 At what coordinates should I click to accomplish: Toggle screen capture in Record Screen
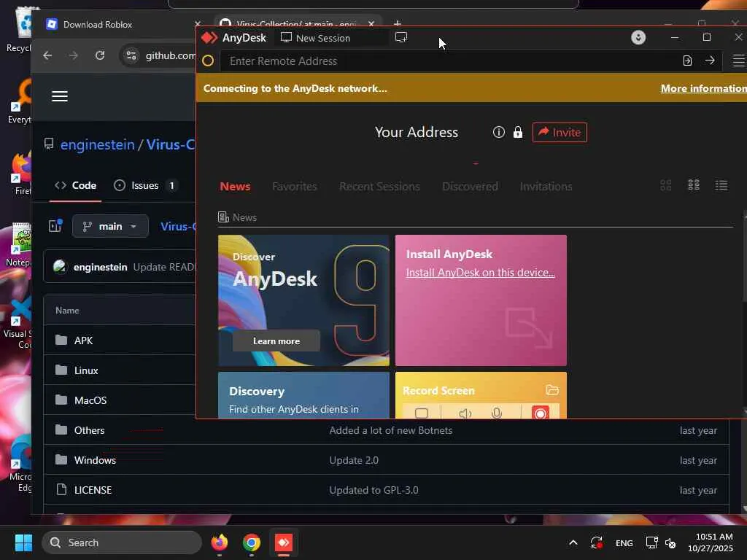pyautogui.click(x=422, y=413)
